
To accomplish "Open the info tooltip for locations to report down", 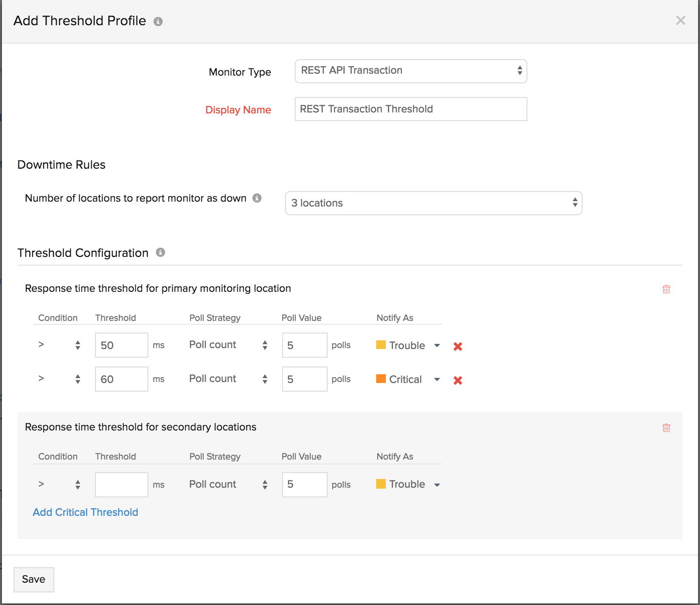I will [x=257, y=198].
